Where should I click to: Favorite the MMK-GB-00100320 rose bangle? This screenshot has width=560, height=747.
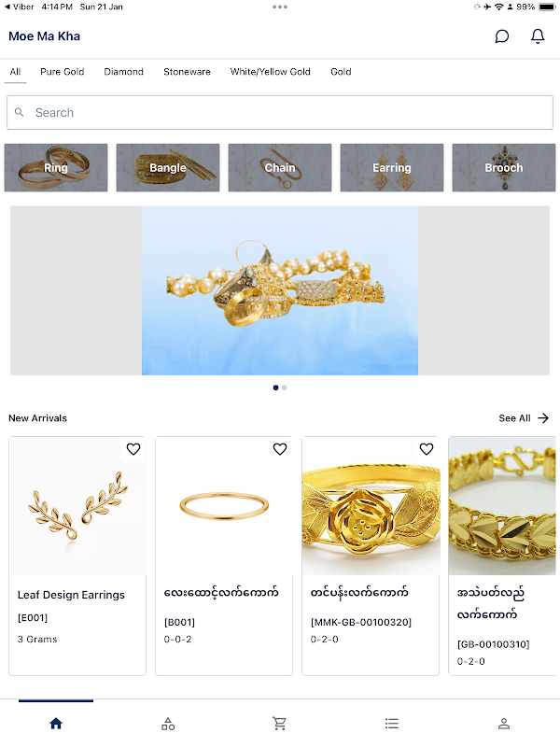[427, 449]
